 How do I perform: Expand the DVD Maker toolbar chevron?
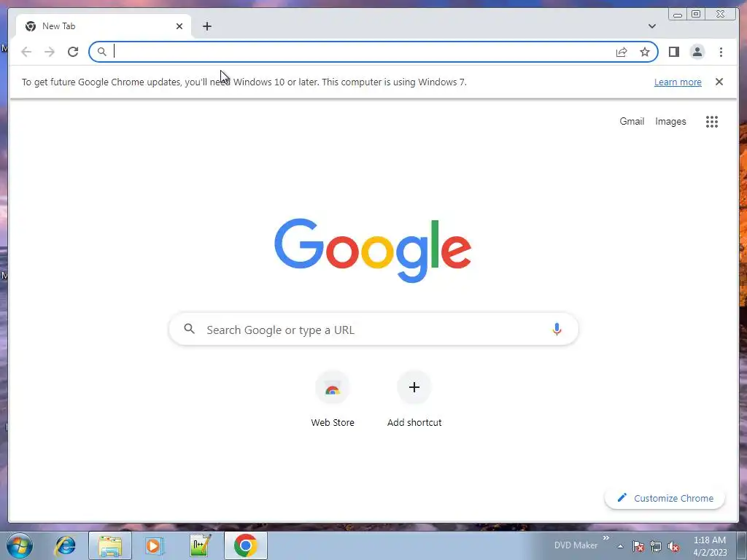(x=606, y=539)
